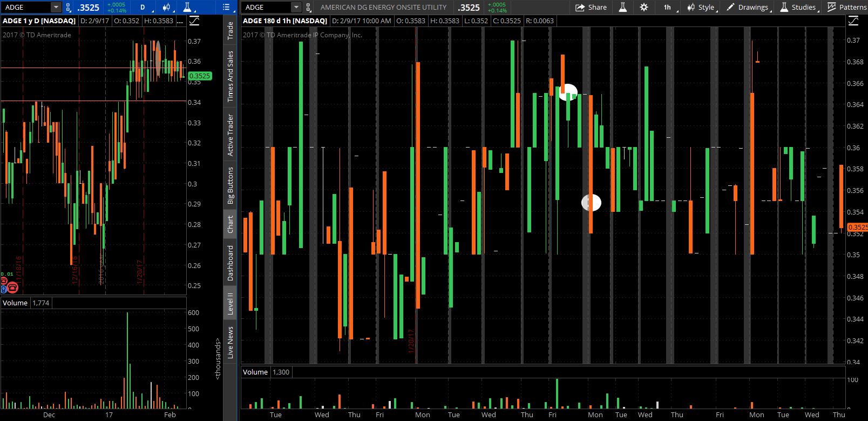Click link chain icon beside main chart symbol box
The height and width of the screenshot is (421, 868).
[x=308, y=7]
